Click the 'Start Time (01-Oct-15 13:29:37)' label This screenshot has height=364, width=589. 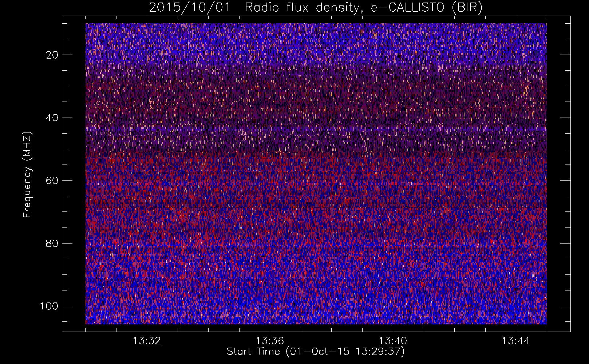coord(316,352)
